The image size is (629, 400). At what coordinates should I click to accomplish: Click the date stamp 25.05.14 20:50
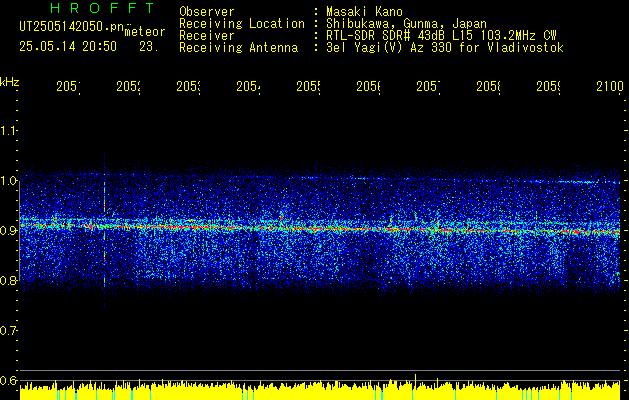coord(68,47)
